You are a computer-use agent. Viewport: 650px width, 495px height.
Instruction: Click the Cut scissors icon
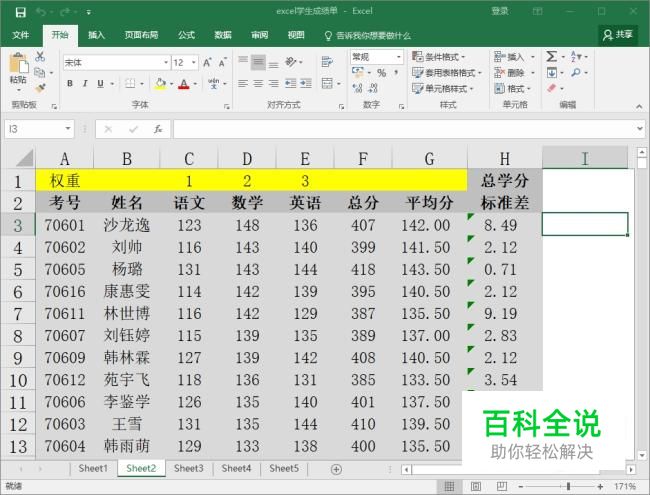pos(40,57)
